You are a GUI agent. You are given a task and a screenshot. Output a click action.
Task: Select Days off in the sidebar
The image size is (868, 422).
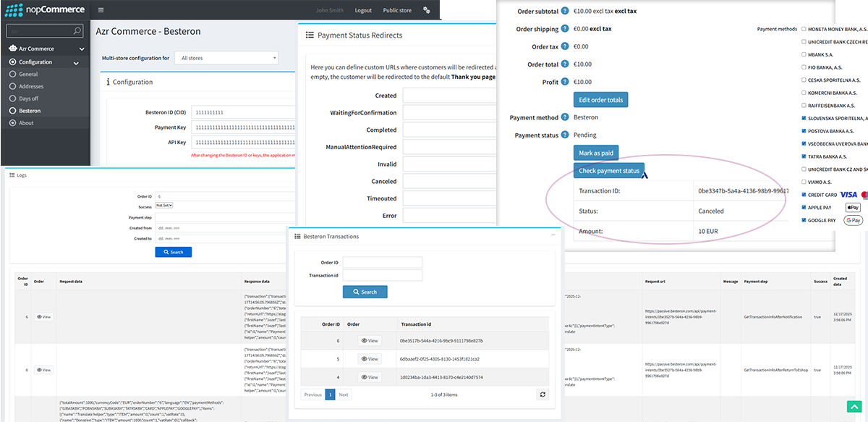click(x=29, y=98)
